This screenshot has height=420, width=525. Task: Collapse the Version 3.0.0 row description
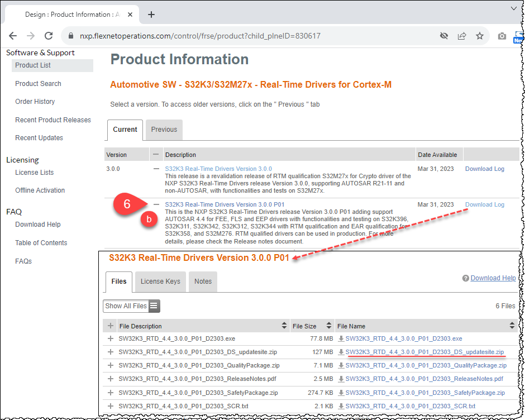tap(156, 169)
